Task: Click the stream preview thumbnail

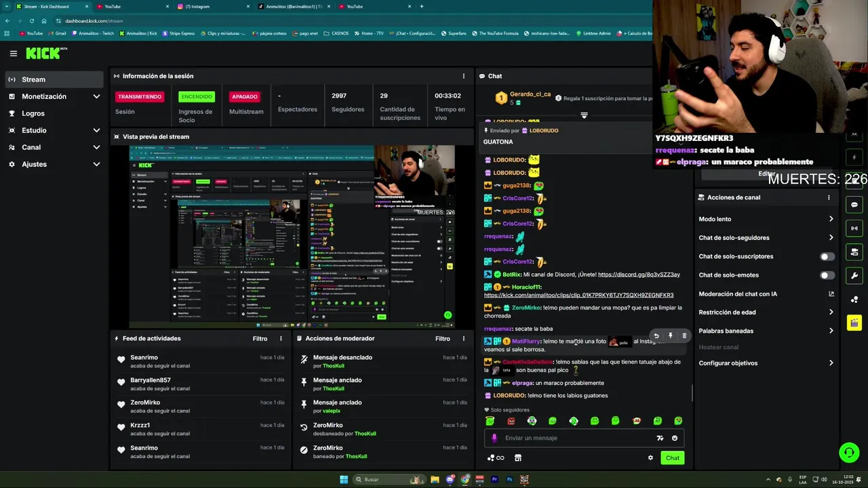Action: tap(292, 236)
